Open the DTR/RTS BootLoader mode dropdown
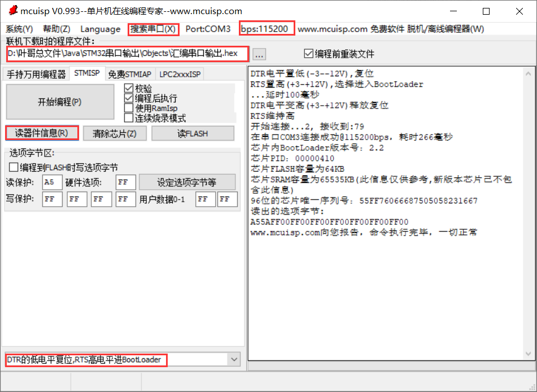The width and height of the screenshot is (537, 392). click(234, 359)
